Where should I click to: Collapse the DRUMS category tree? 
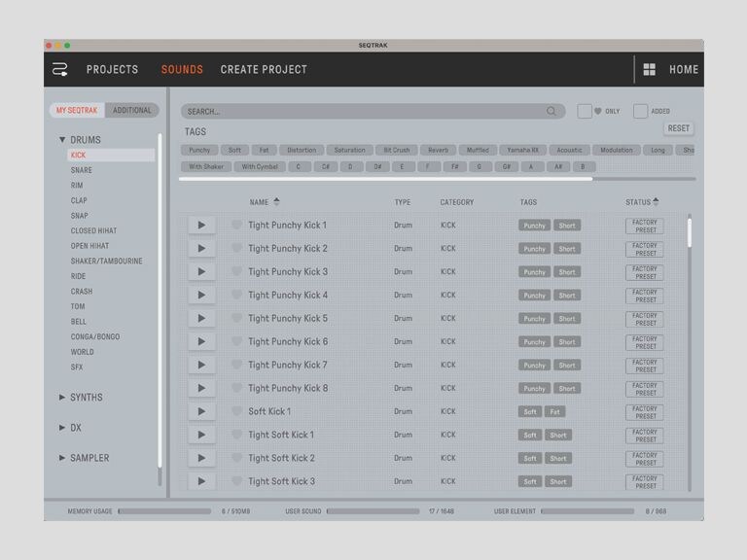click(x=62, y=140)
